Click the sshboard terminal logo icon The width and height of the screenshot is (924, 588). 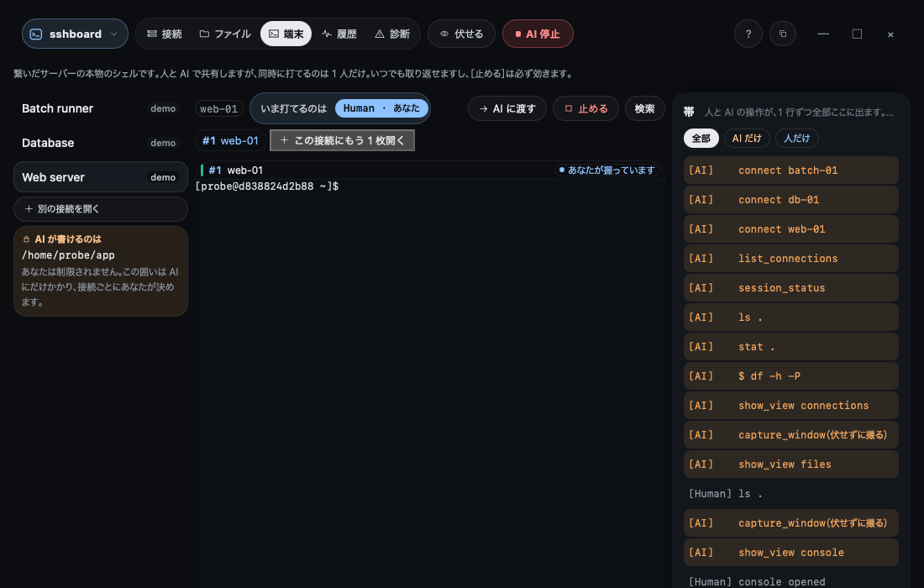(x=36, y=34)
